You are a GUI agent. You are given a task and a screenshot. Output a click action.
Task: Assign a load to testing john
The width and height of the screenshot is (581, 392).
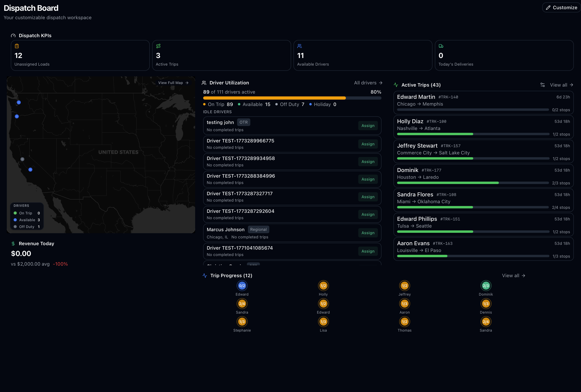coord(368,126)
